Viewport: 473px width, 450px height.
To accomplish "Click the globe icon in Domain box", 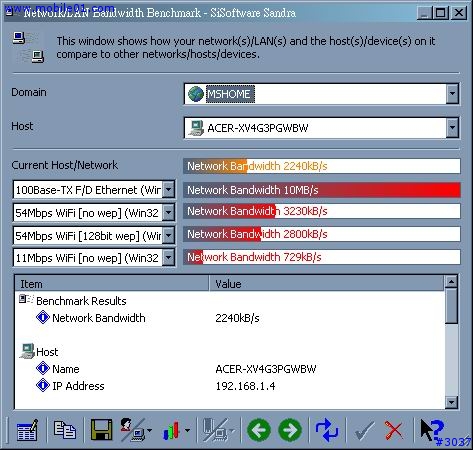I will [x=196, y=94].
